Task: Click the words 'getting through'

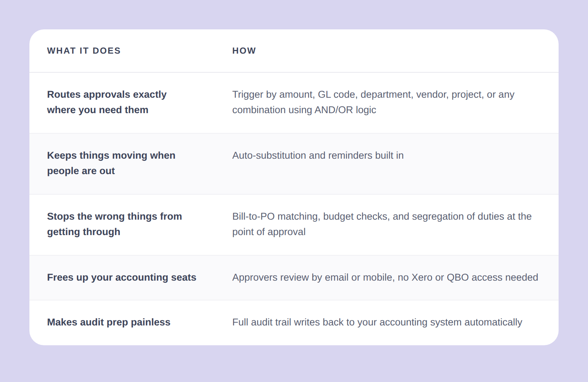Action: point(84,232)
